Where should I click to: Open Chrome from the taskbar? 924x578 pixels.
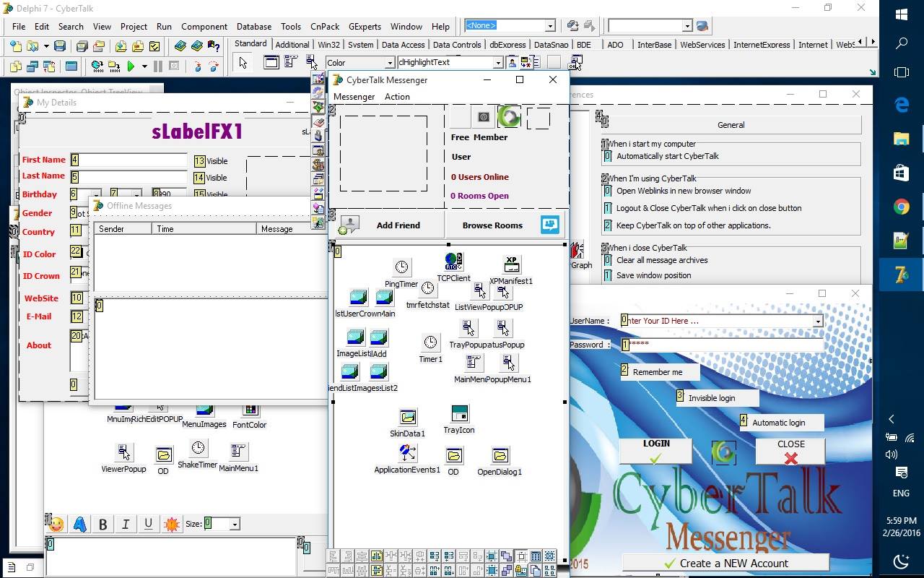901,207
